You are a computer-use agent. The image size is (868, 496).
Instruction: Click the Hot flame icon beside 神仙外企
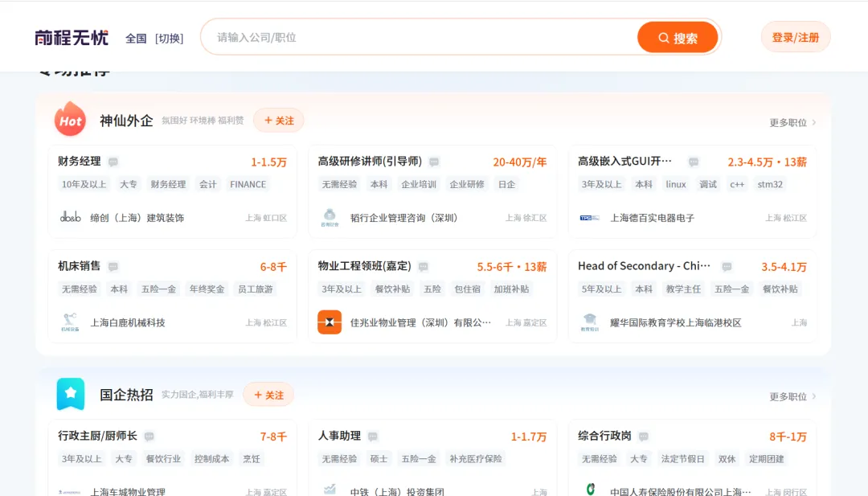click(x=70, y=119)
